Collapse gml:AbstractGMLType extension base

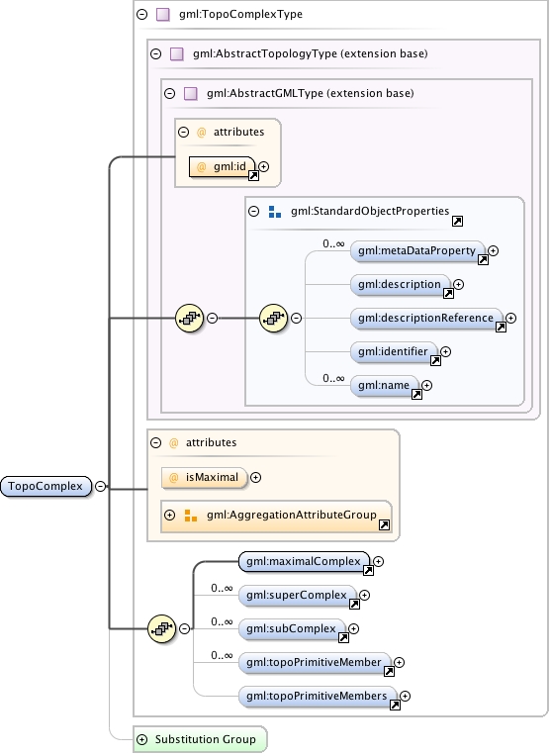coord(170,93)
